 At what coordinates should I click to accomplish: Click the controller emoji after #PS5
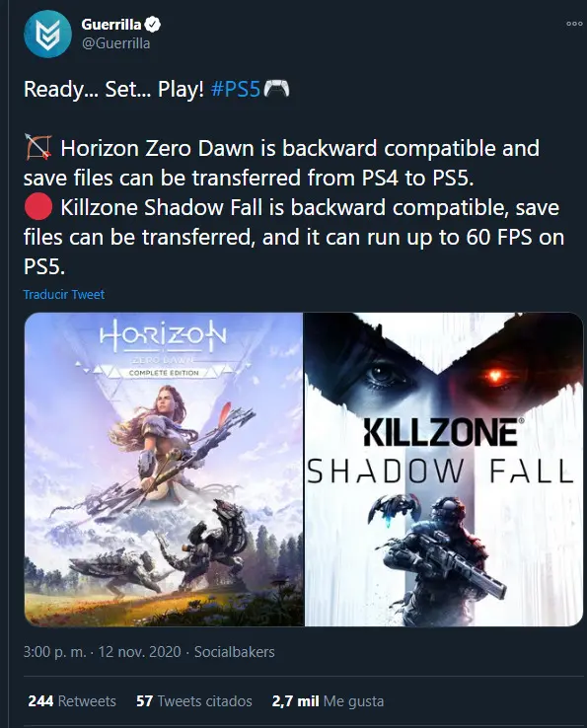(x=276, y=88)
